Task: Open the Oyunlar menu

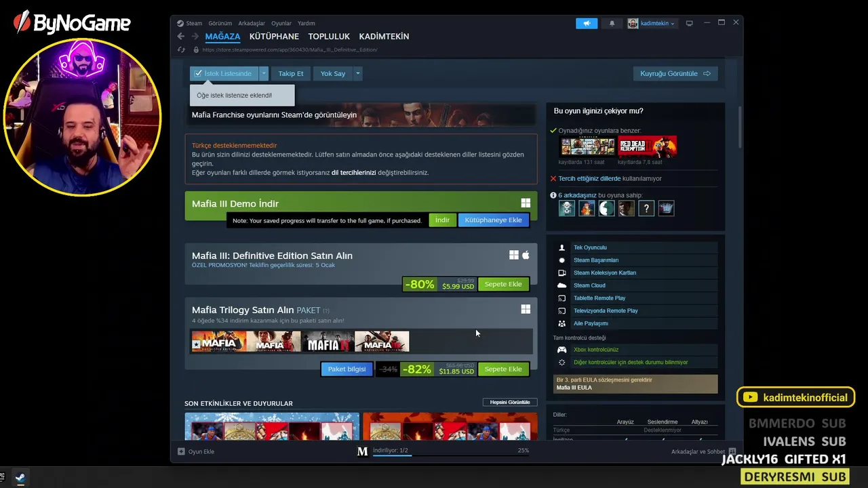Action: pyautogui.click(x=281, y=23)
